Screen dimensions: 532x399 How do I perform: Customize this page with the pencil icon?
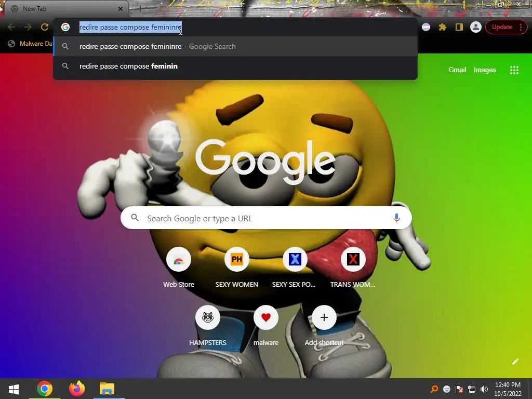(515, 362)
